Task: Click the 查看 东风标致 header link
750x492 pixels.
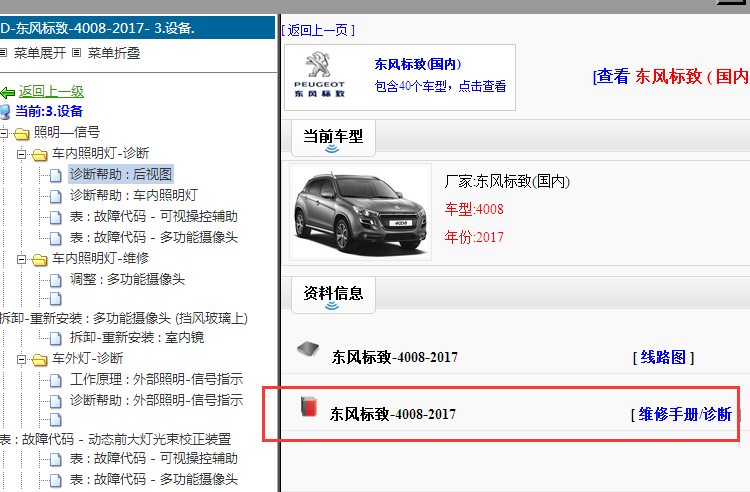Action: point(671,76)
